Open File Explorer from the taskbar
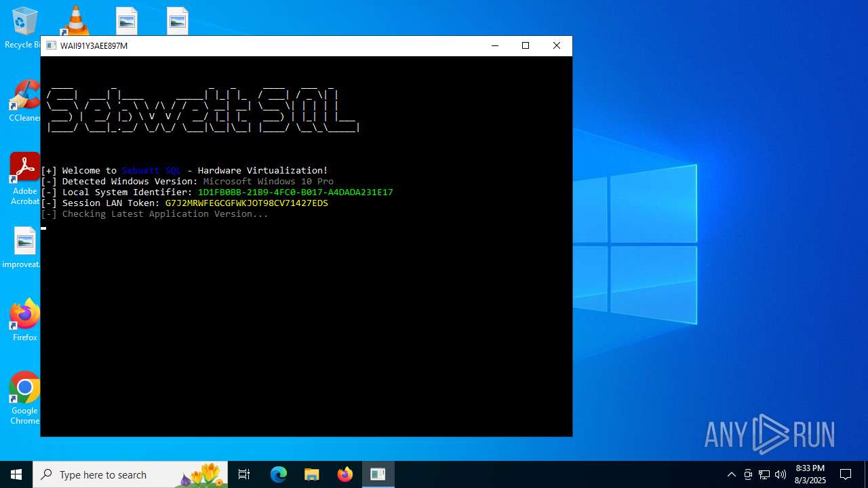Screen dimensions: 868x488 [311, 474]
